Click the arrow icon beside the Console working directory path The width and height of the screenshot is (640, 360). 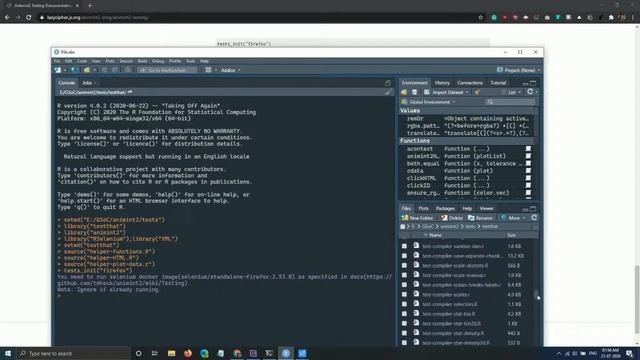pyautogui.click(x=130, y=92)
